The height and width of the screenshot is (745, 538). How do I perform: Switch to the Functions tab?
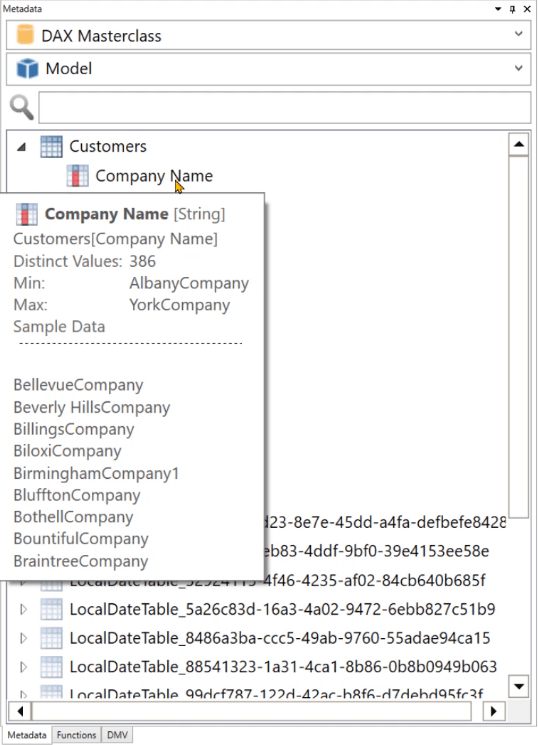click(77, 735)
